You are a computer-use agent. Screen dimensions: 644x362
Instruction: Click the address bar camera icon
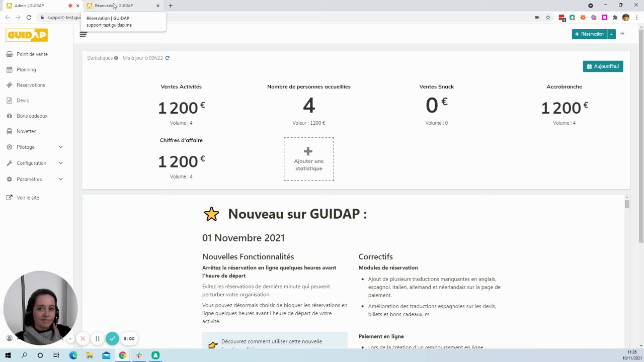point(537,17)
